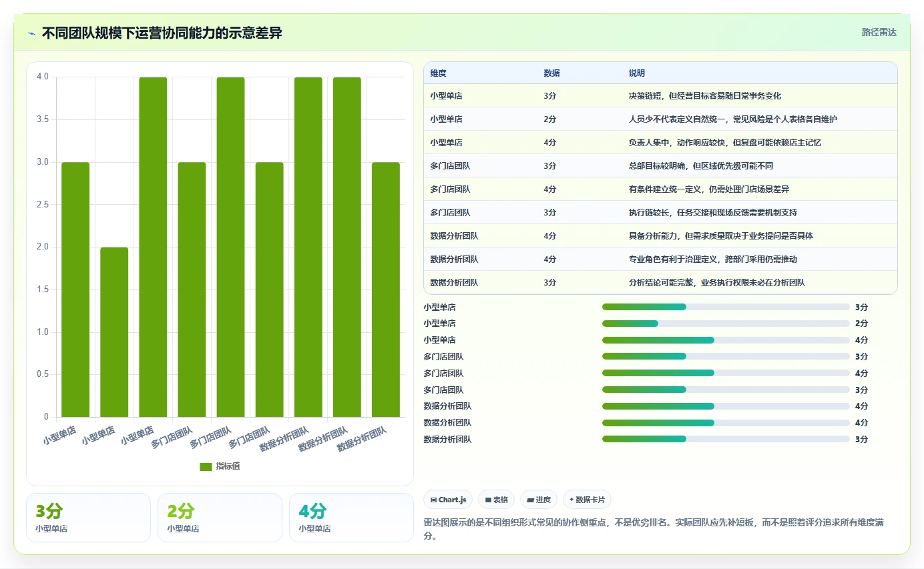Click chart bar for 小型单店 valued 3
Image resolution: width=924 pixels, height=569 pixels.
[75, 290]
